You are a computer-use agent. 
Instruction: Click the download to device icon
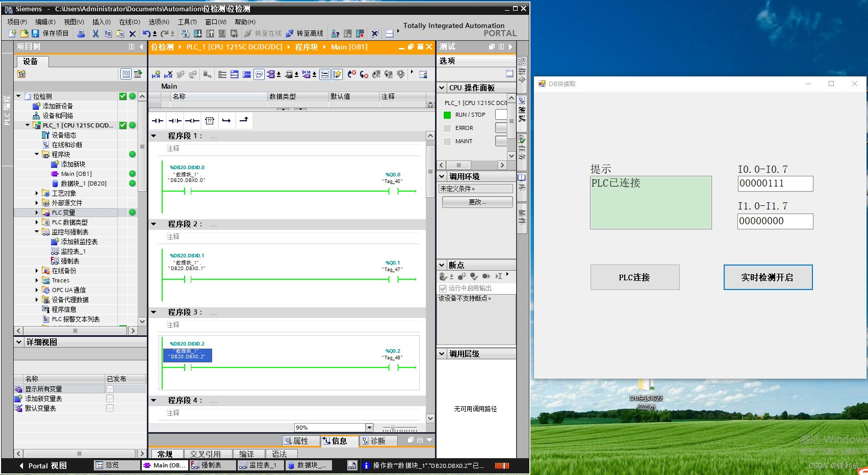[197, 33]
